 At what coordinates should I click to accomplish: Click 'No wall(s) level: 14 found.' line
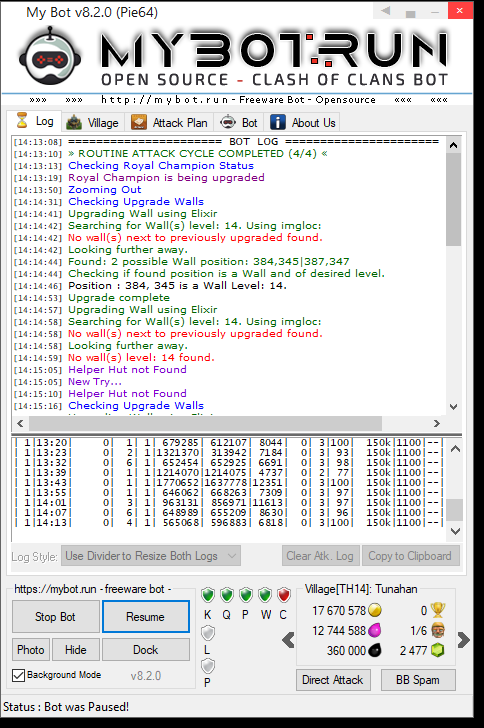[x=141, y=358]
